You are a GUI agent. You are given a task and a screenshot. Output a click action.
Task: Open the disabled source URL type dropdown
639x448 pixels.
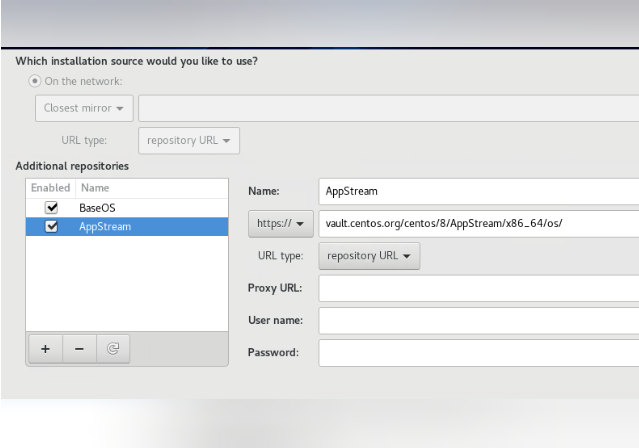(189, 141)
